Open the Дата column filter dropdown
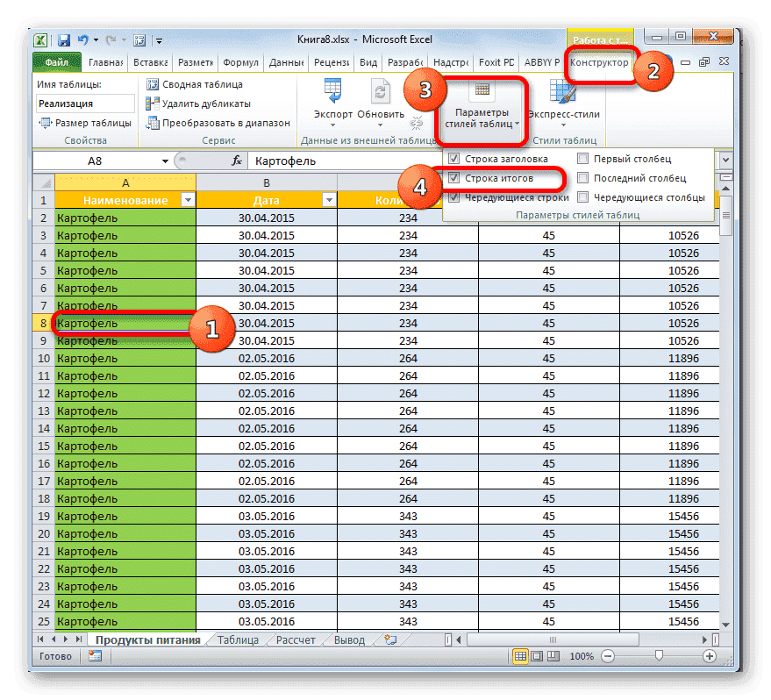Viewport: 771px width, 700px height. click(331, 199)
